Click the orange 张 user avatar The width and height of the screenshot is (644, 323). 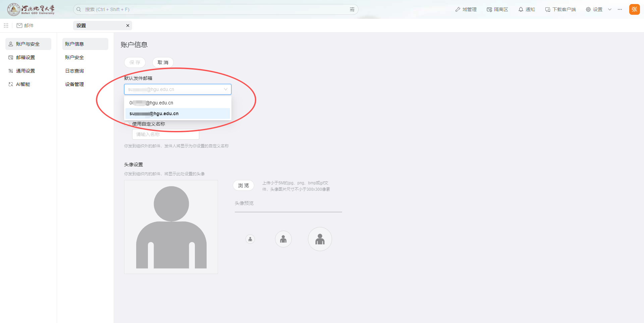pyautogui.click(x=634, y=9)
